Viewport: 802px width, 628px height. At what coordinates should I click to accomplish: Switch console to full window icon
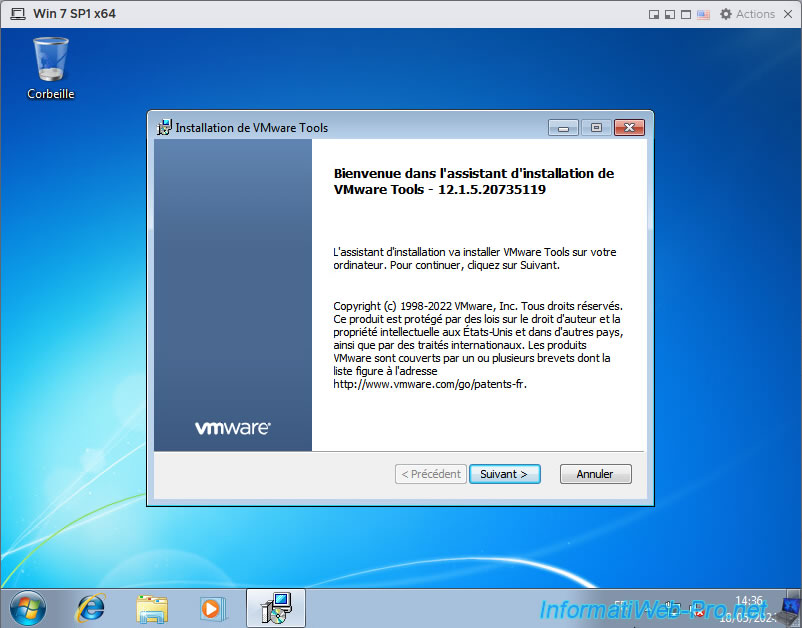(686, 14)
